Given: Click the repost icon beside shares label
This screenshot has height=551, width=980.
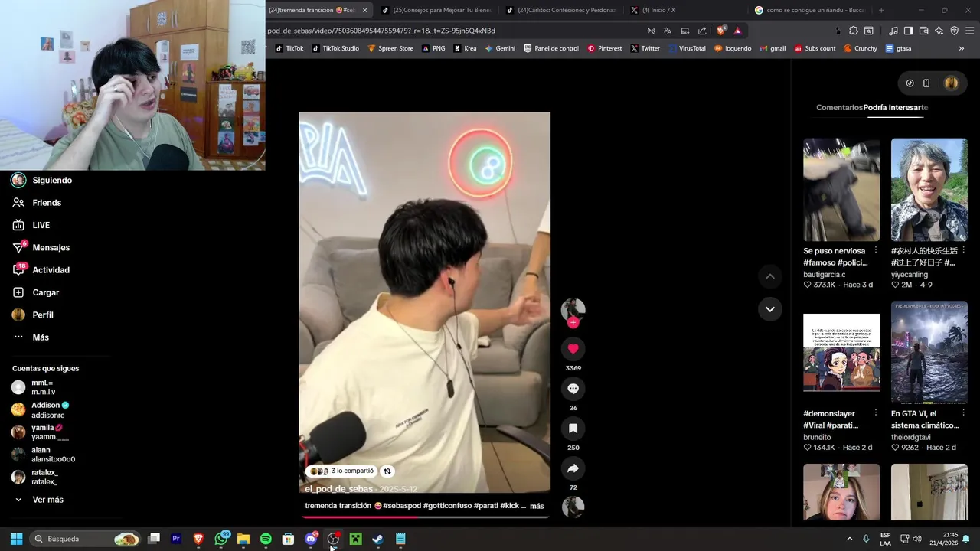Looking at the screenshot, I should click(387, 471).
